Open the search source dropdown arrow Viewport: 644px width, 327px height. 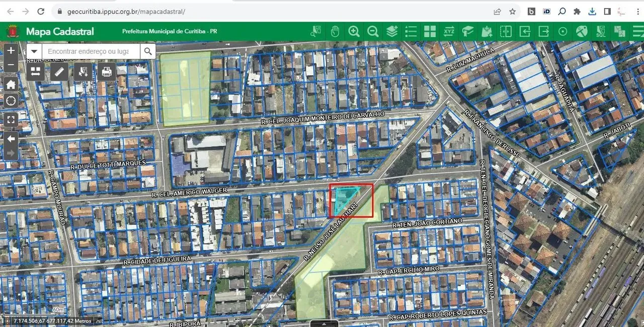(34, 51)
